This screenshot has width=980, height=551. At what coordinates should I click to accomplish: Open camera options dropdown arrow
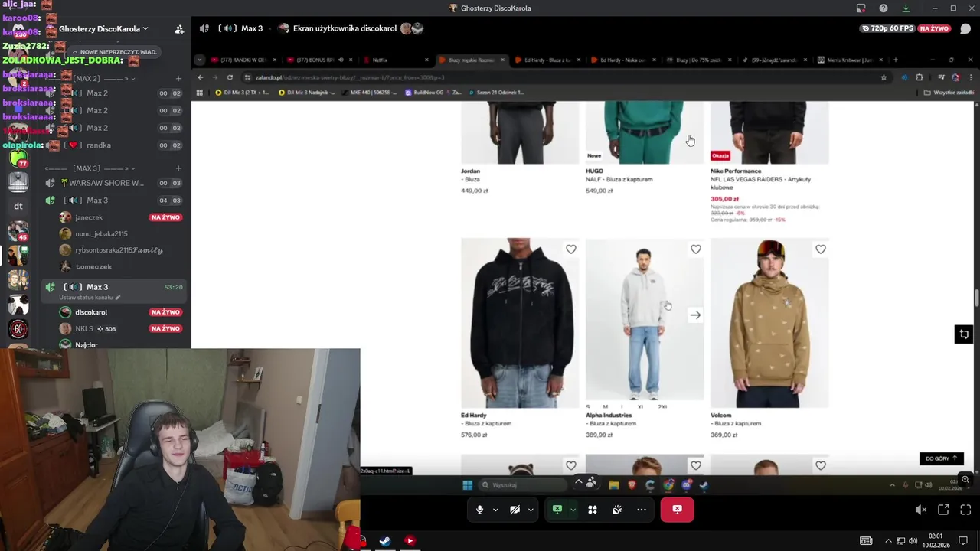531,510
